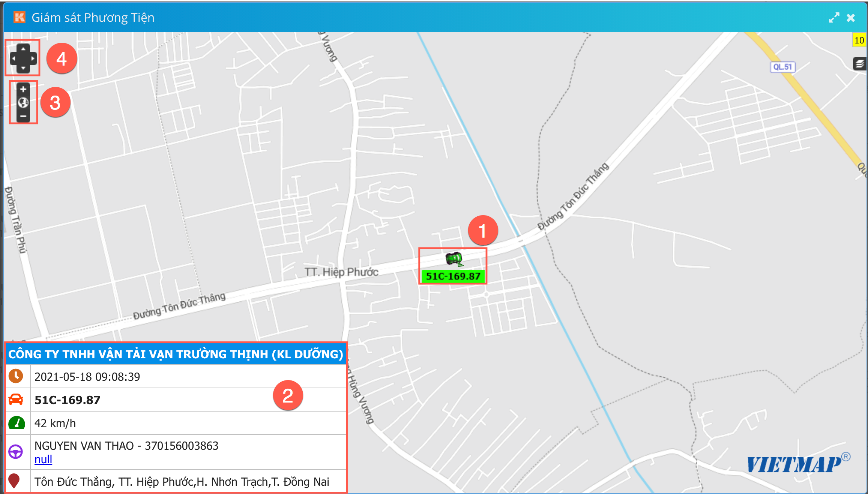Expand the window to fullscreen
Screen dimensions: 868x494
pos(834,18)
